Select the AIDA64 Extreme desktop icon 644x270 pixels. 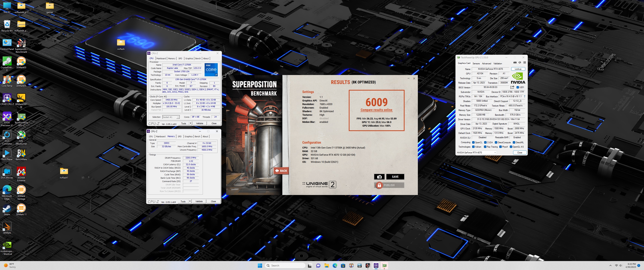[21, 174]
